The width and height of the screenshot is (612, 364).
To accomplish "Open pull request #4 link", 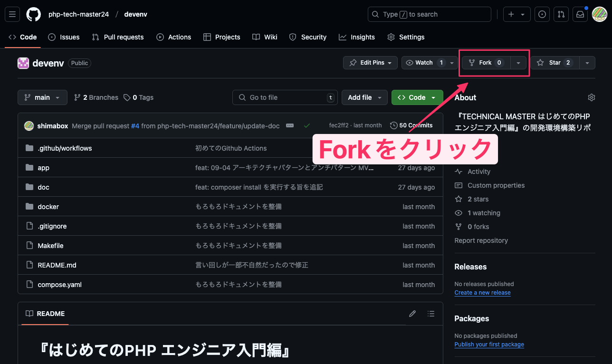I will point(135,126).
